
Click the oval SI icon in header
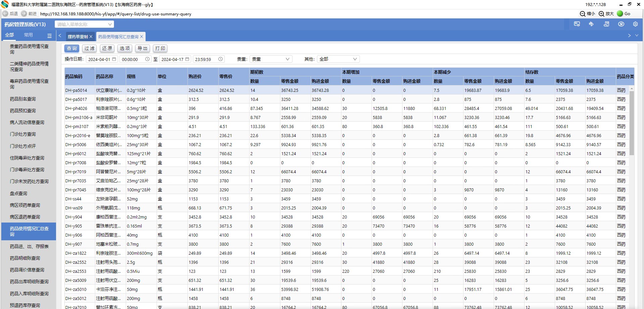(621, 24)
